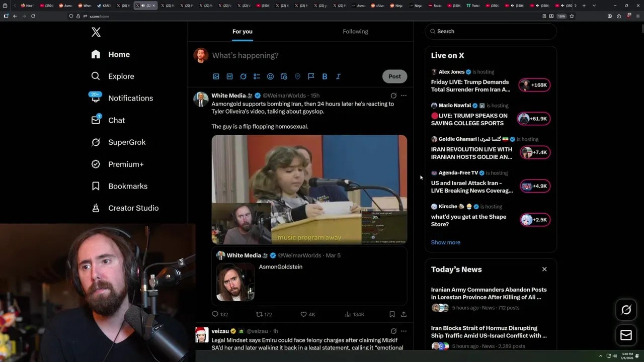Open emoji picker in composer
This screenshot has width=644, height=362.
(270, 76)
